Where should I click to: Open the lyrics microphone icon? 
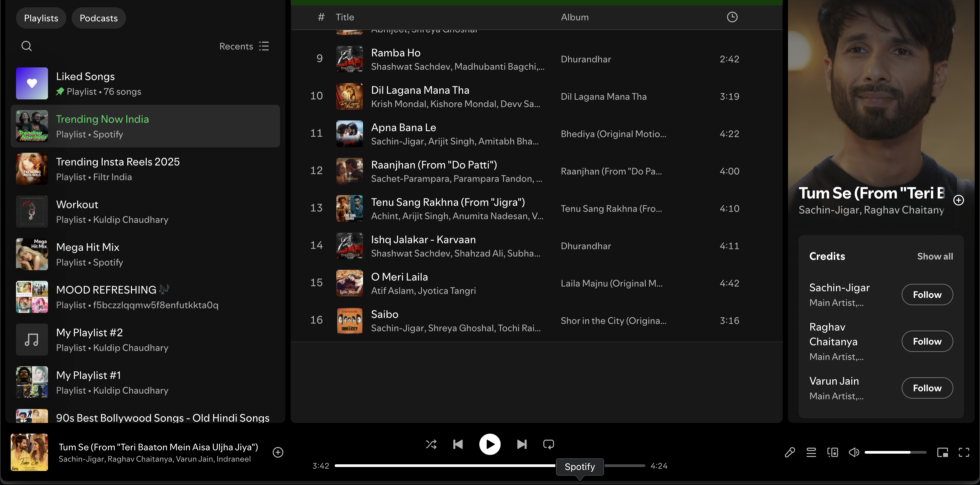coord(789,452)
